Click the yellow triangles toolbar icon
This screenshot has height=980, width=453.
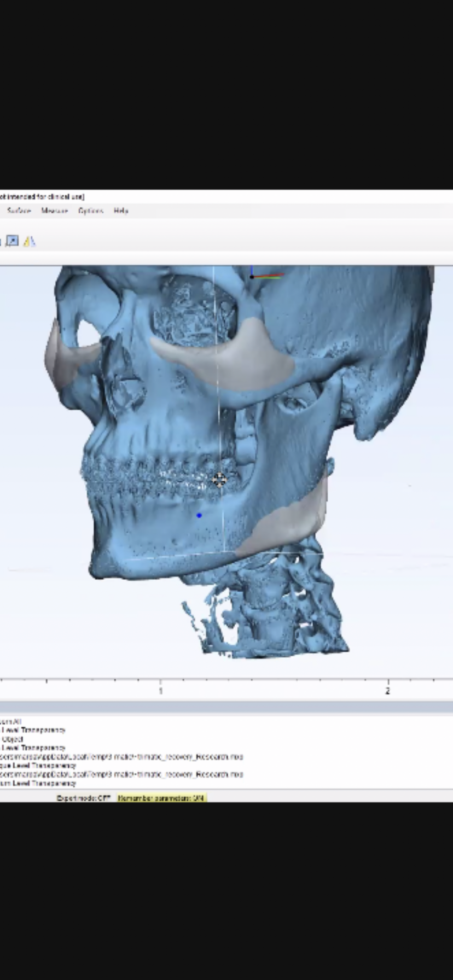(x=30, y=241)
